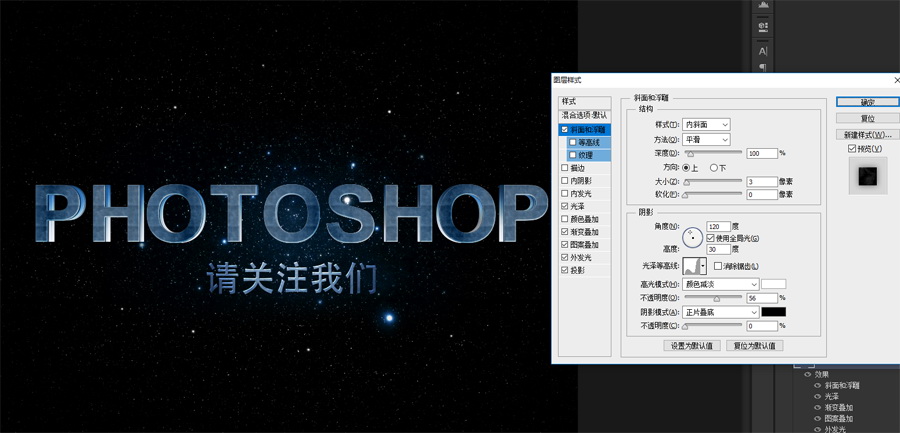This screenshot has width=900, height=433.
Task: Click the 软化 value field showing 0
Action: point(762,195)
